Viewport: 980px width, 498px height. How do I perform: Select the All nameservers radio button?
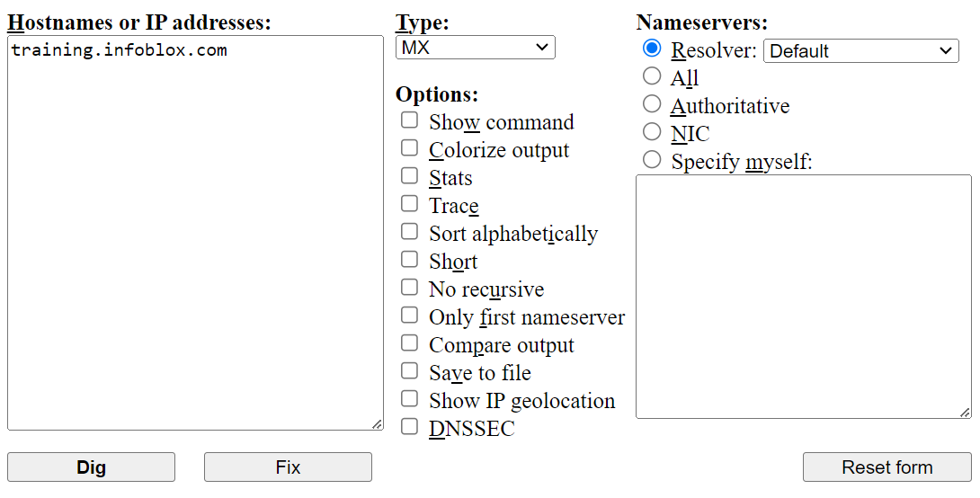tap(653, 76)
